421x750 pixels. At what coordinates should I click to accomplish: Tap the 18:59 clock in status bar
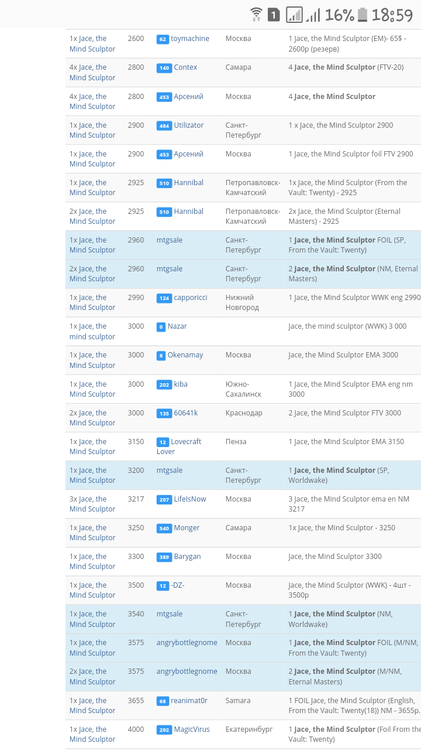pos(392,15)
